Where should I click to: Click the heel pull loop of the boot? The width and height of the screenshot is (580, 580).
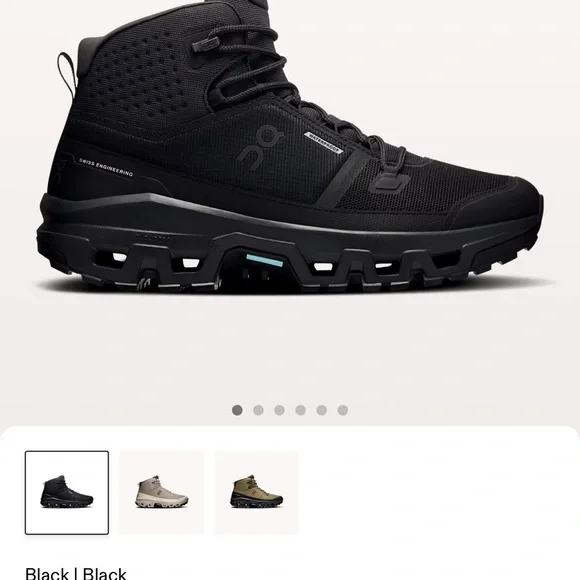(67, 72)
